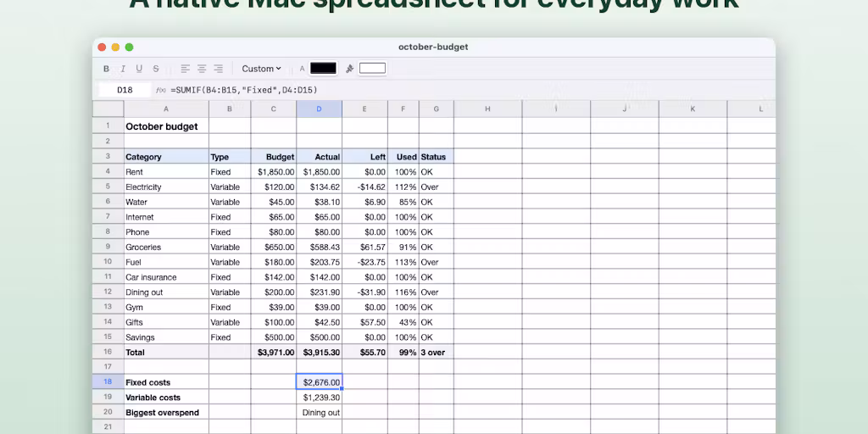
Task: Select the 'Rent' category cell
Action: pyautogui.click(x=166, y=171)
